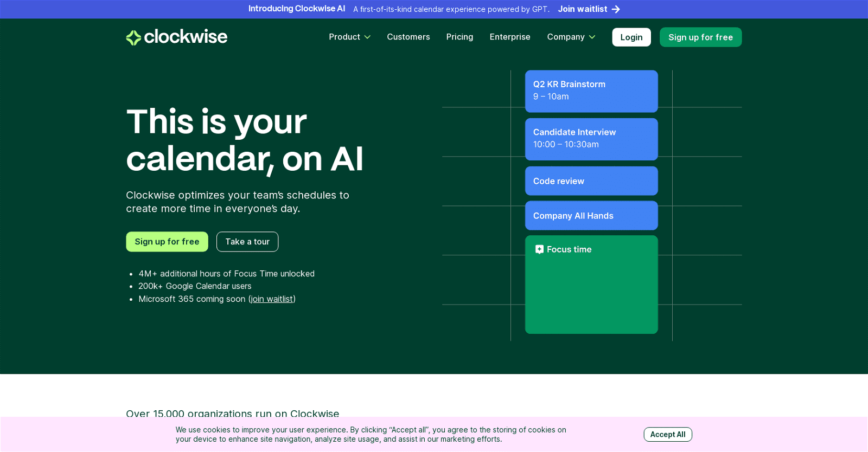Expand the Company dropdown chevron
The image size is (868, 452).
[x=592, y=37]
